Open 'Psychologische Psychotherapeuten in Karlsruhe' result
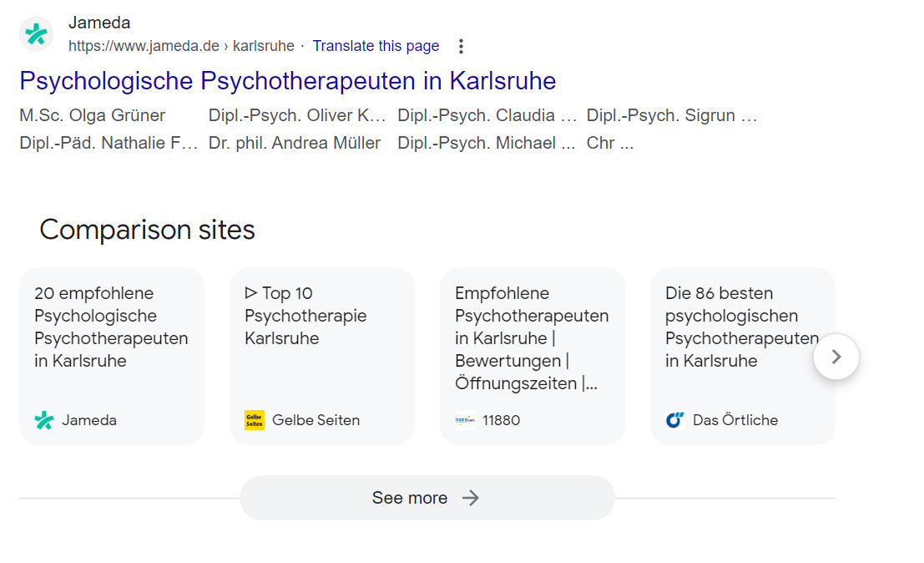The width and height of the screenshot is (924, 563). 288,81
